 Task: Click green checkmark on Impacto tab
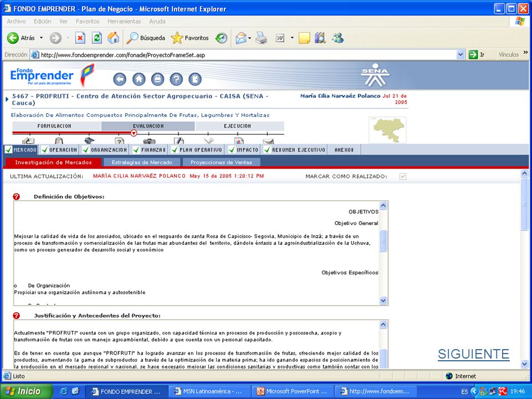point(232,150)
